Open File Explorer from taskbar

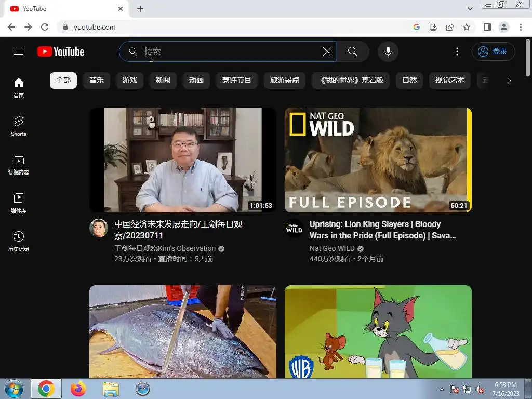[x=111, y=389]
